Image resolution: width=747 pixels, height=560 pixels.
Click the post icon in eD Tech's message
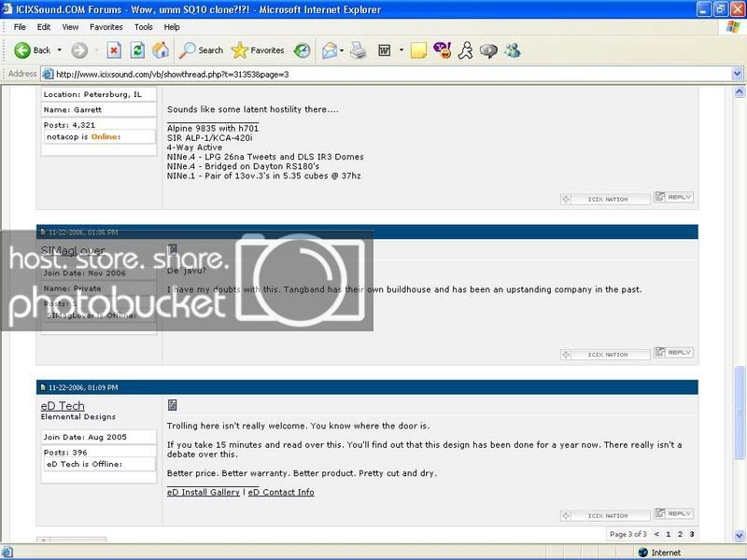tap(173, 405)
